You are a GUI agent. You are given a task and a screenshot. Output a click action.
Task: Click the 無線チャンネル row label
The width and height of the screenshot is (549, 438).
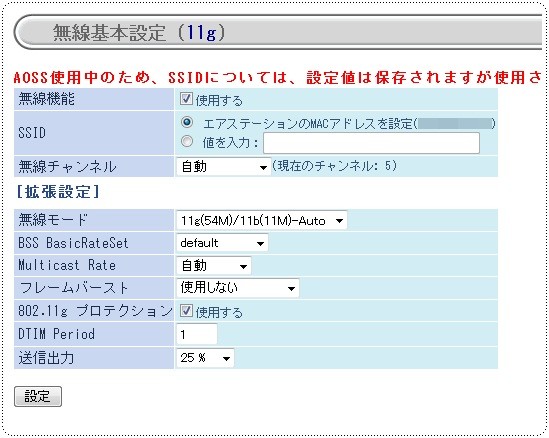coord(67,167)
